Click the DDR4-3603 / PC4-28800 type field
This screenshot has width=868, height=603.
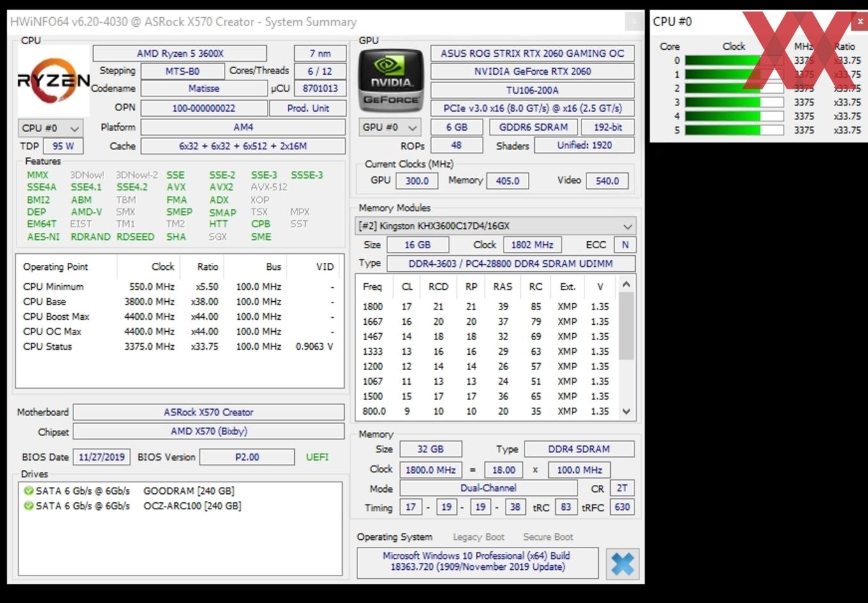pos(511,264)
